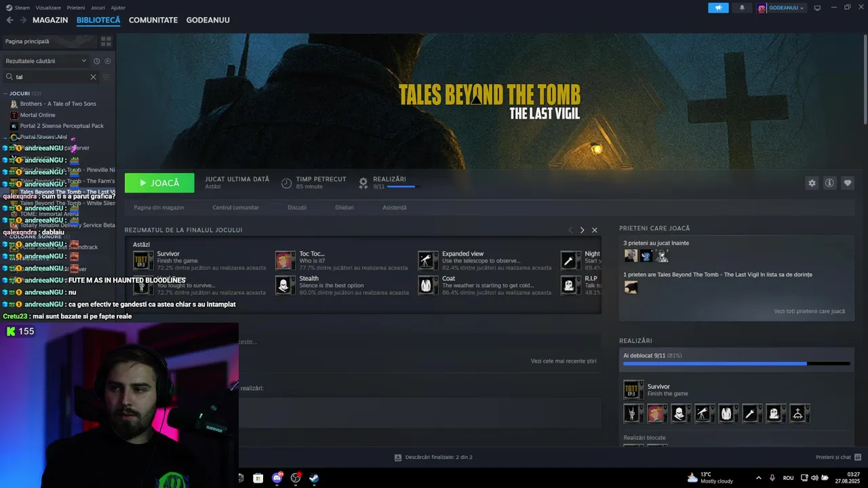Open Vezi cele mai recente știri

564,361
